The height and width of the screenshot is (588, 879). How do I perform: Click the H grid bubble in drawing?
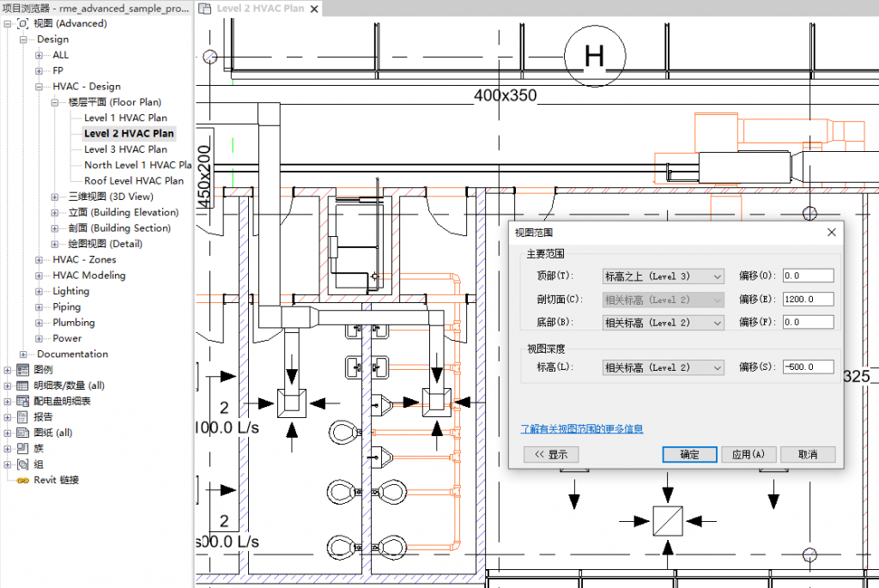[x=595, y=56]
